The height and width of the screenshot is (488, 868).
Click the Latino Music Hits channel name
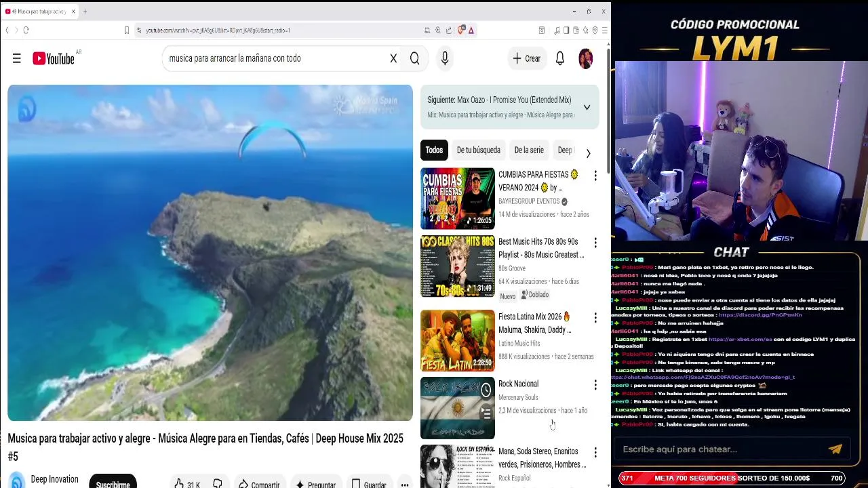(519, 344)
